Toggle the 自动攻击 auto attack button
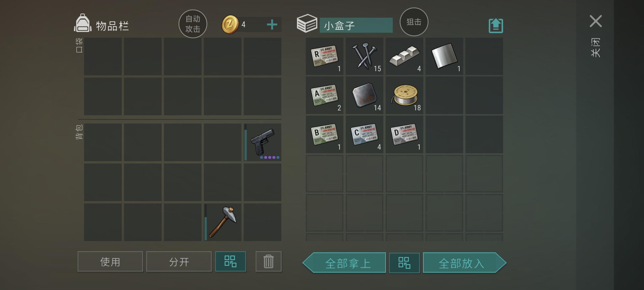This screenshot has height=290, width=644. pos(193,24)
